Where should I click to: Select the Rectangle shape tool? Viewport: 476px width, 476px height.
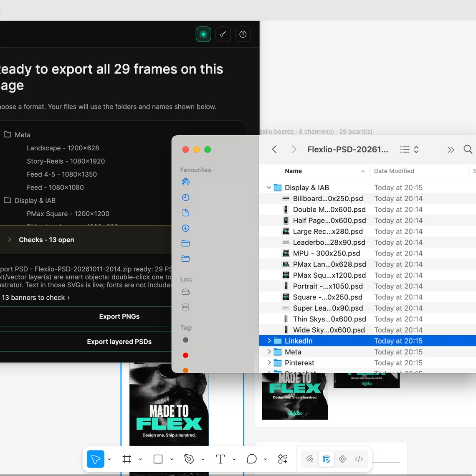click(x=158, y=459)
